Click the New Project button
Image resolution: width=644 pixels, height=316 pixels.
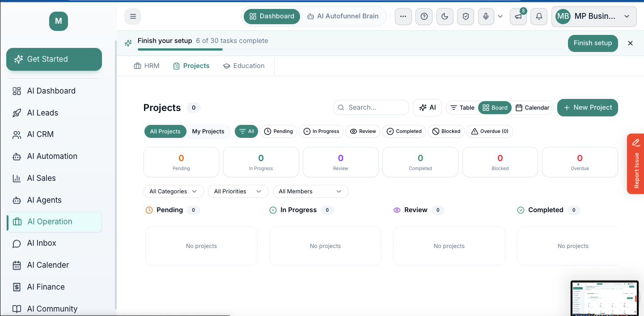(588, 107)
